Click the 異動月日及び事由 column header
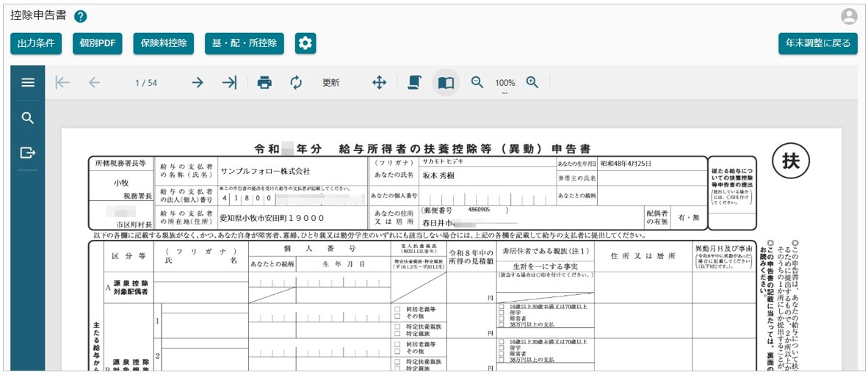Image resolution: width=868 pixels, height=375 pixels. (724, 249)
